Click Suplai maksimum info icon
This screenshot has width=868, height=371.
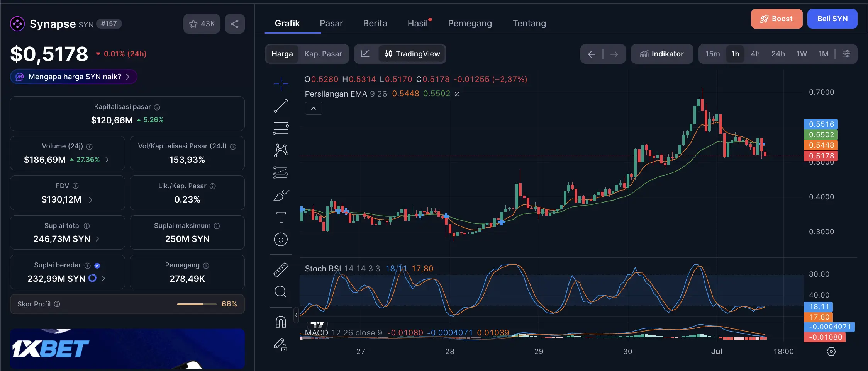(217, 226)
